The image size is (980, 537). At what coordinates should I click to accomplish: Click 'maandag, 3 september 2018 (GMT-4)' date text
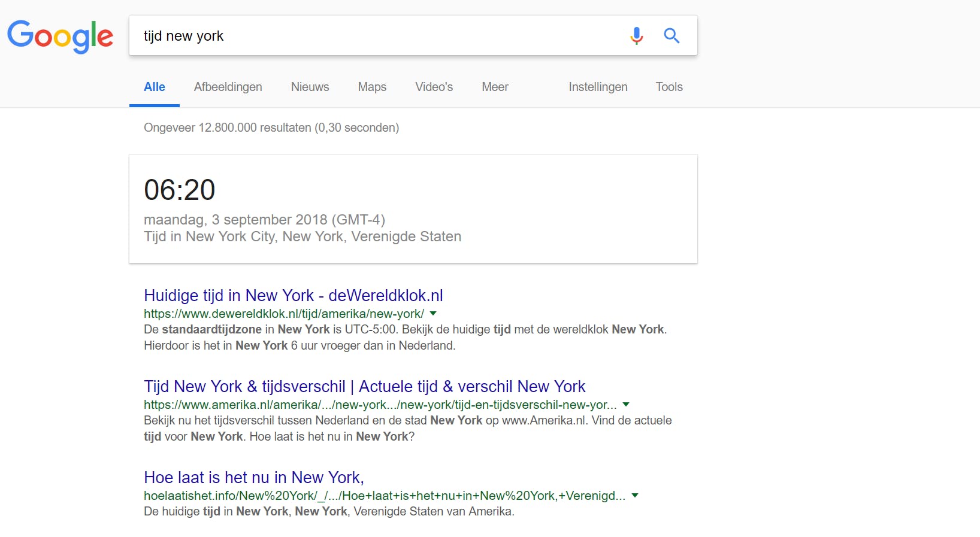[x=264, y=220]
